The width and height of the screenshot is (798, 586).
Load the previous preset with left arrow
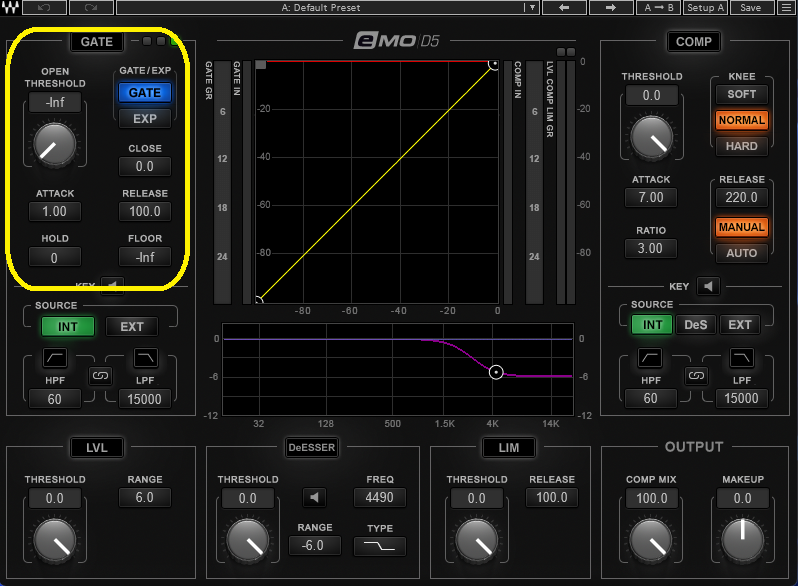point(563,8)
